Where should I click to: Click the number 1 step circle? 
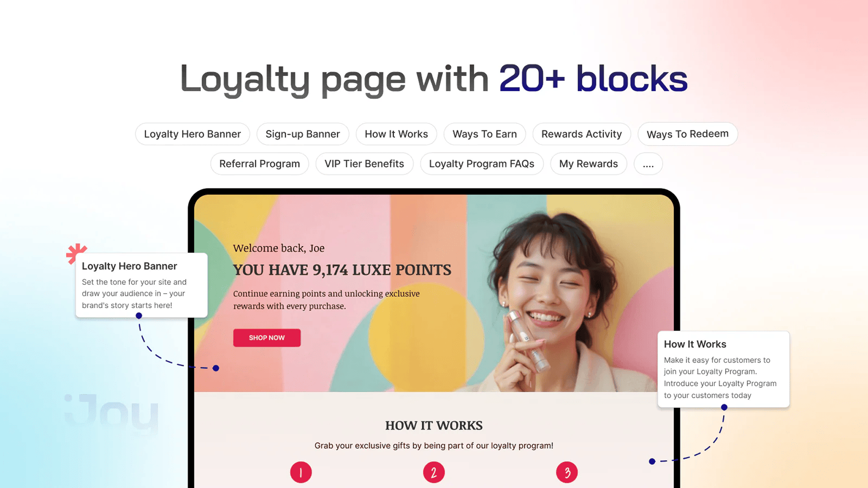(x=301, y=472)
